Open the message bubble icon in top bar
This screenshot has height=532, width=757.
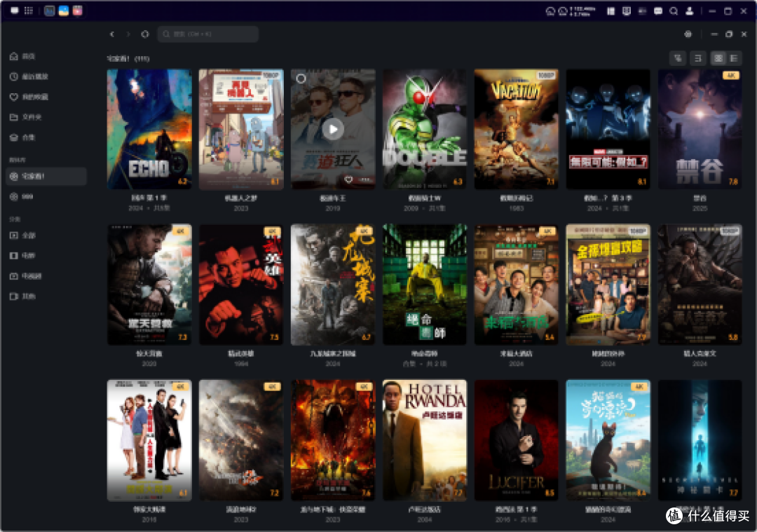coord(658,11)
